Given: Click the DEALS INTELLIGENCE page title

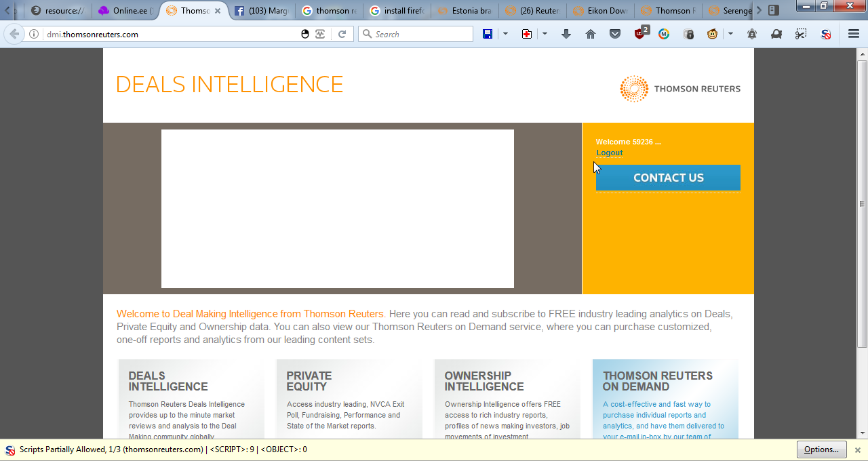Looking at the screenshot, I should tap(229, 85).
